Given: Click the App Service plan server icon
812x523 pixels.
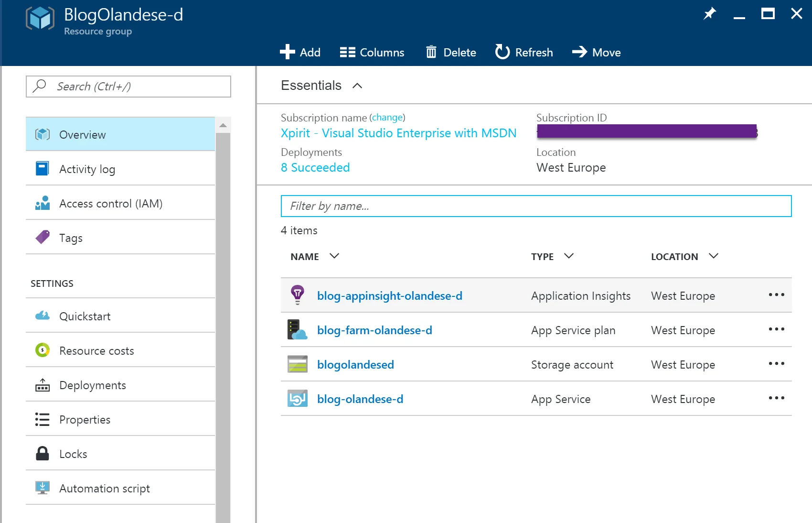Looking at the screenshot, I should [298, 330].
